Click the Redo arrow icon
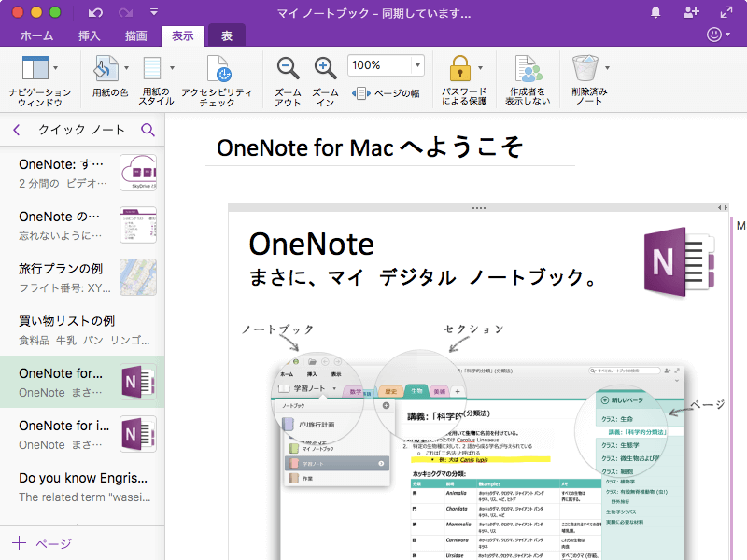Viewport: 747px width, 560px height. tap(126, 13)
